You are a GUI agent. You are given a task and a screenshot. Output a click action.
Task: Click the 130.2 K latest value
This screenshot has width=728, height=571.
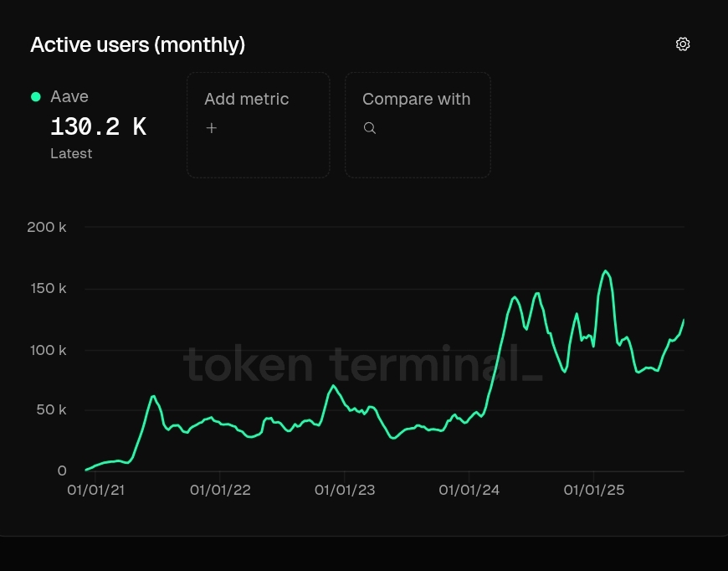(x=98, y=127)
